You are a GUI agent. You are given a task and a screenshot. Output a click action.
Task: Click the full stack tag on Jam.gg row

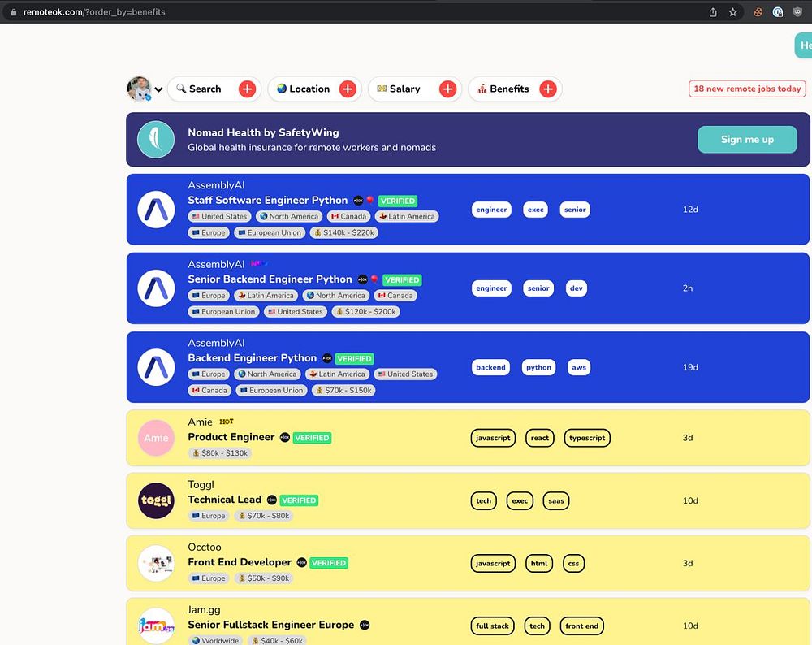click(493, 626)
